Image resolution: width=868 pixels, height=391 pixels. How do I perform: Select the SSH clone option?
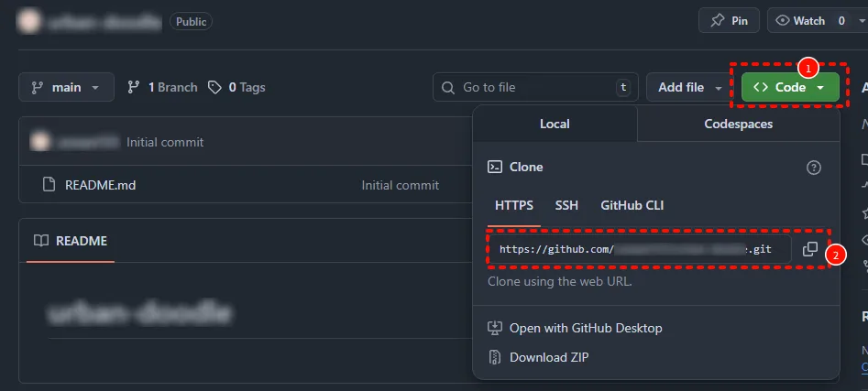(x=566, y=205)
